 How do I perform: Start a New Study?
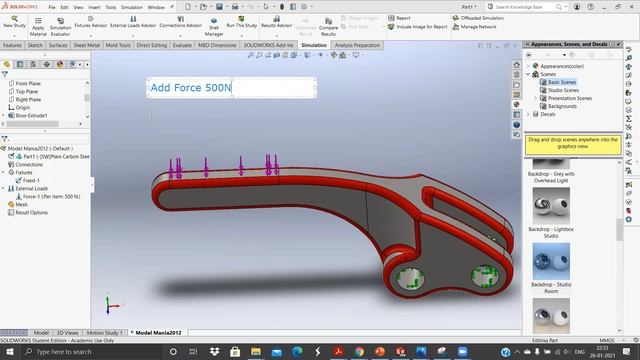[14, 22]
